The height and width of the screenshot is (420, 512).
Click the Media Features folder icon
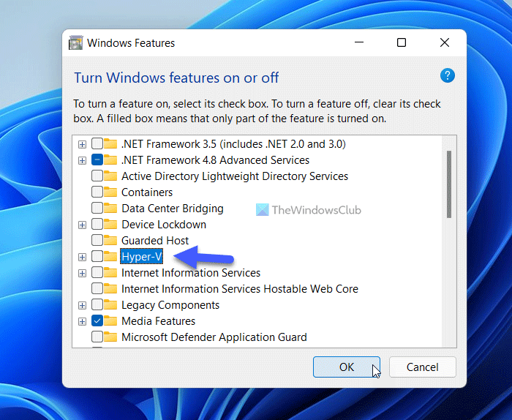tap(110, 320)
